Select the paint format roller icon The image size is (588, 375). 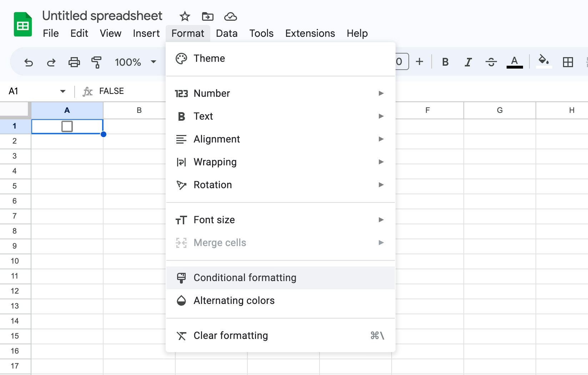[x=96, y=62]
